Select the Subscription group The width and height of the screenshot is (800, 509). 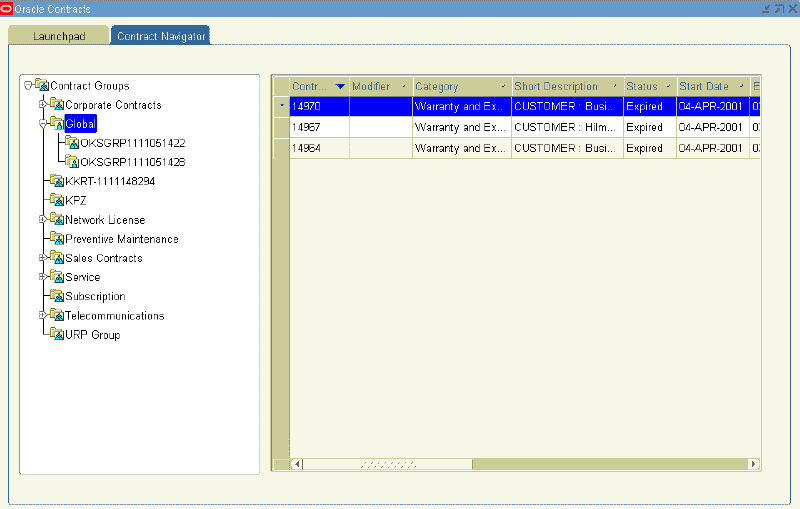(95, 296)
